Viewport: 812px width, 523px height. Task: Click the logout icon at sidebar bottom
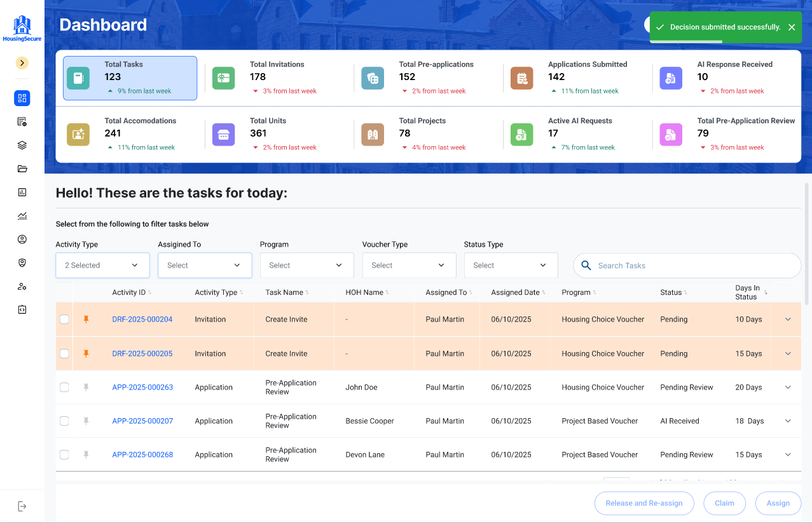[22, 506]
